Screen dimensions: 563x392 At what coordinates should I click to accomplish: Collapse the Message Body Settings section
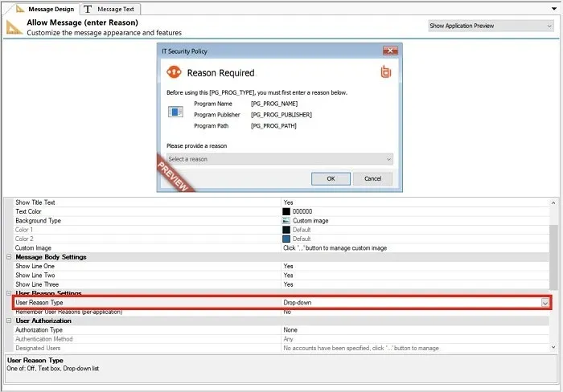pyautogui.click(x=9, y=257)
